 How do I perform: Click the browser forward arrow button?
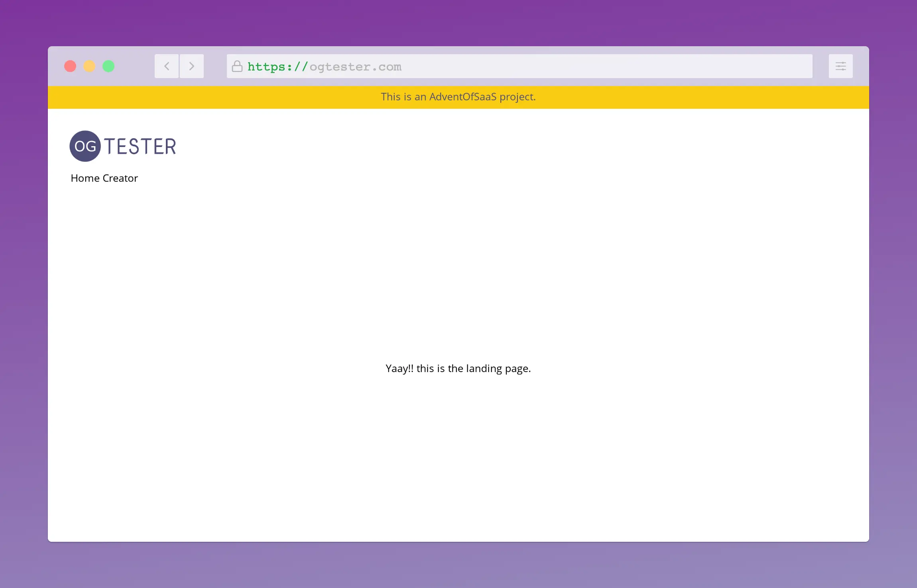pos(192,66)
